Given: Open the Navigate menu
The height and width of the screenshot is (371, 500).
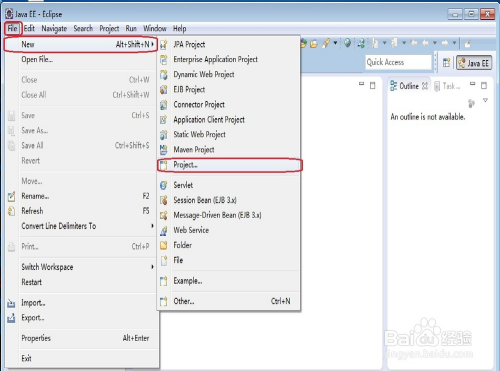Looking at the screenshot, I should [54, 29].
